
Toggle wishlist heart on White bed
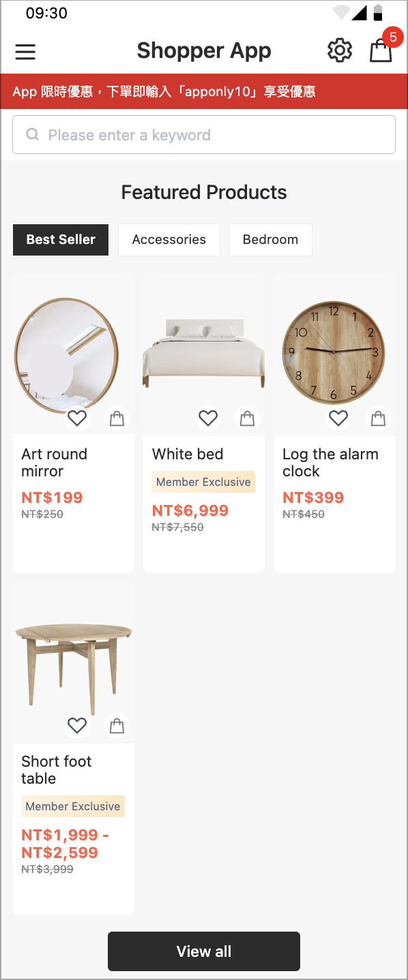pyautogui.click(x=208, y=418)
